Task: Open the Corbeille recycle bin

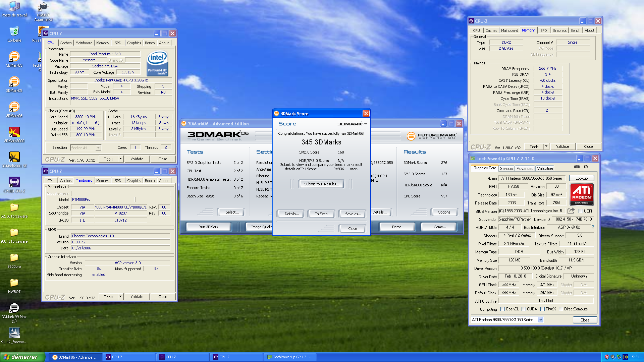Action: coord(14,35)
